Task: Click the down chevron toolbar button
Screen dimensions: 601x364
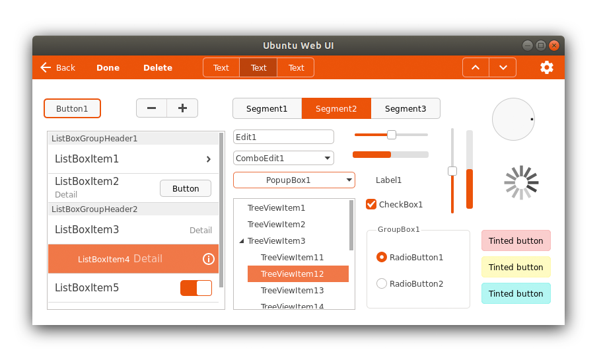Action: (x=503, y=67)
